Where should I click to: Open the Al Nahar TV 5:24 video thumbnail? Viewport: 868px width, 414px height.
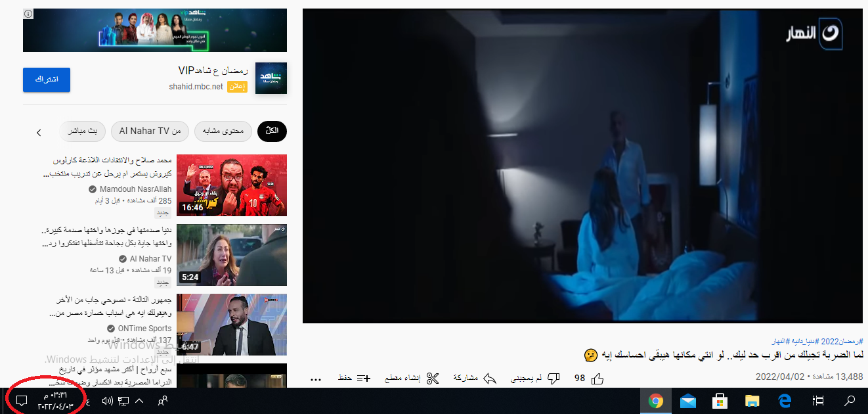[232, 255]
